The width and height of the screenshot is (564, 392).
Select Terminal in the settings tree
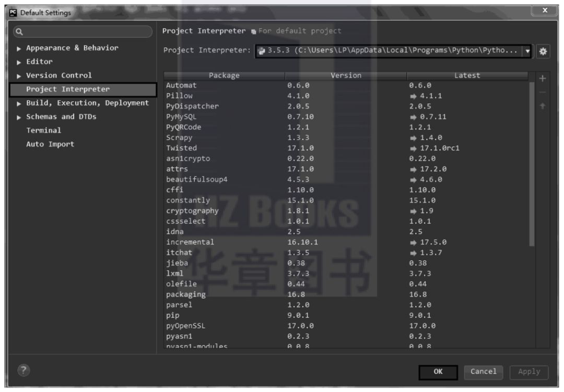pos(43,130)
